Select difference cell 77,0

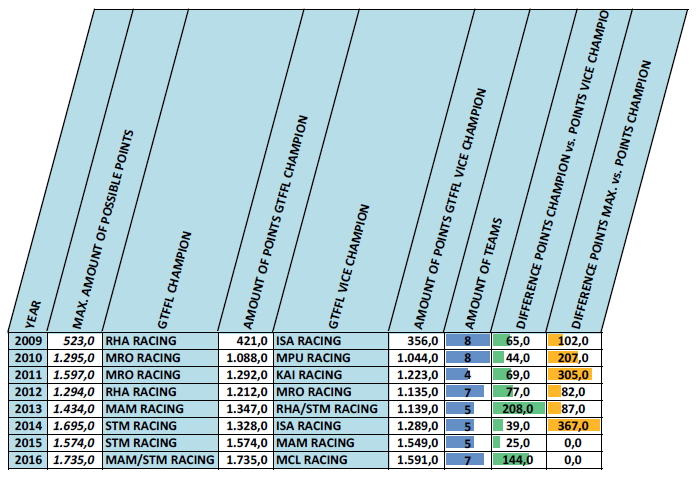pyautogui.click(x=519, y=392)
